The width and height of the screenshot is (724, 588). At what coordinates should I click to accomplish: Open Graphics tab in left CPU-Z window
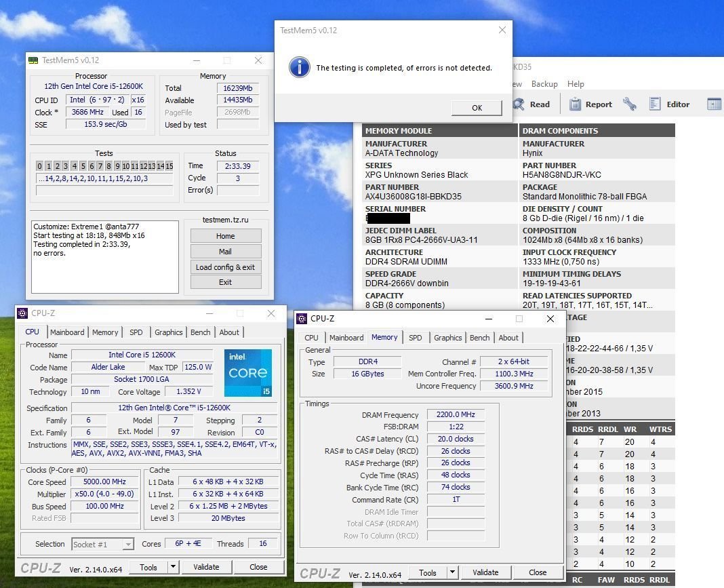[169, 332]
